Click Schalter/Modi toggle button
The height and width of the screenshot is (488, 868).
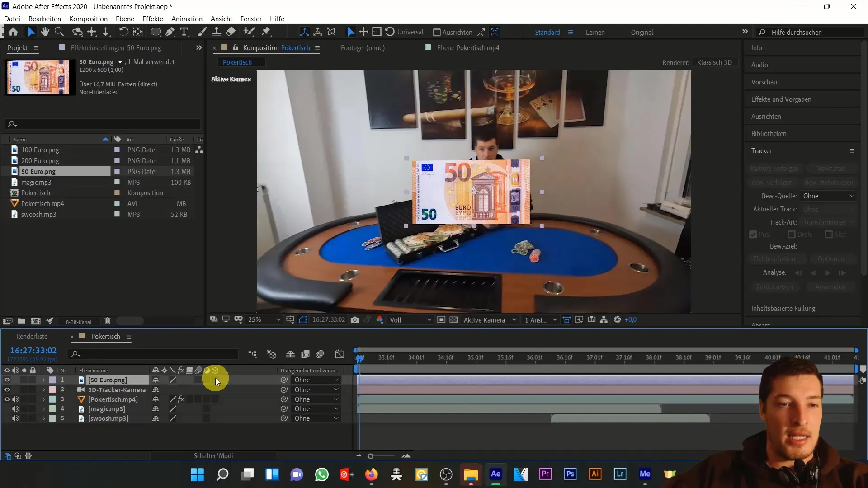(x=213, y=456)
